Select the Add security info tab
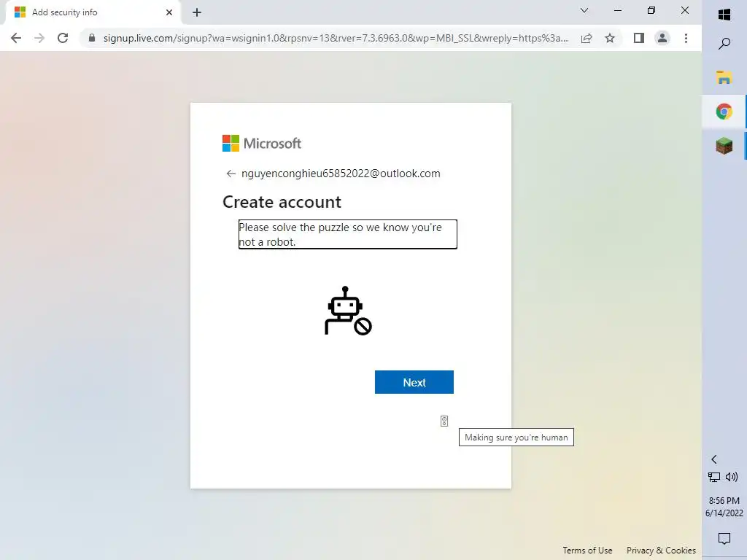747x560 pixels. 93,12
